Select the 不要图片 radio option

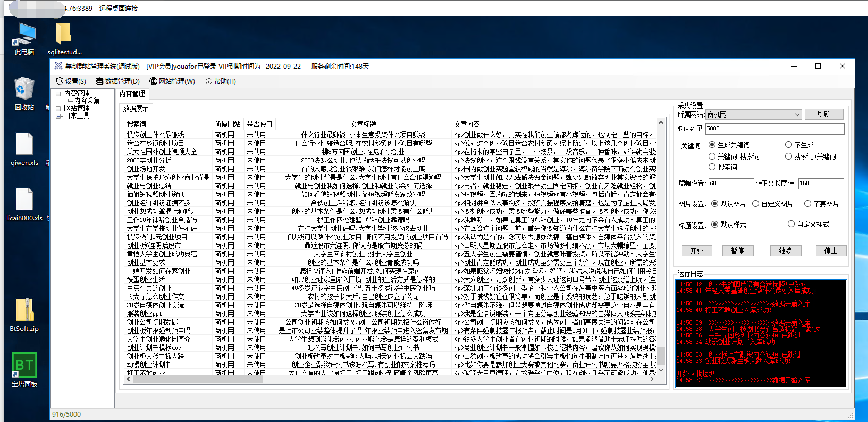tap(822, 204)
